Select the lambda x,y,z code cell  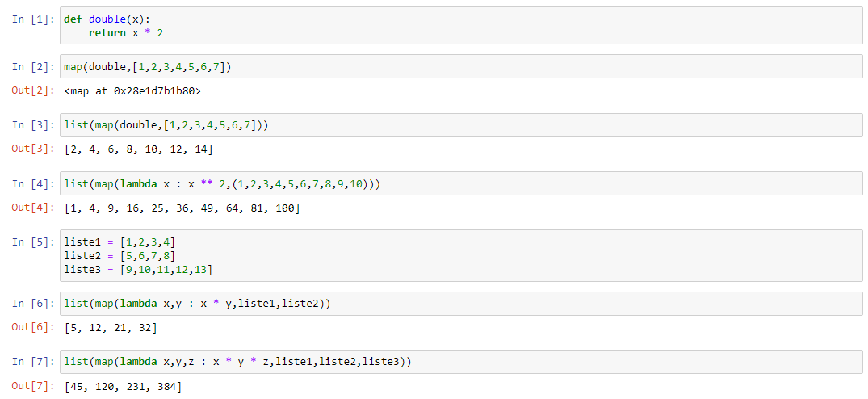(x=461, y=362)
